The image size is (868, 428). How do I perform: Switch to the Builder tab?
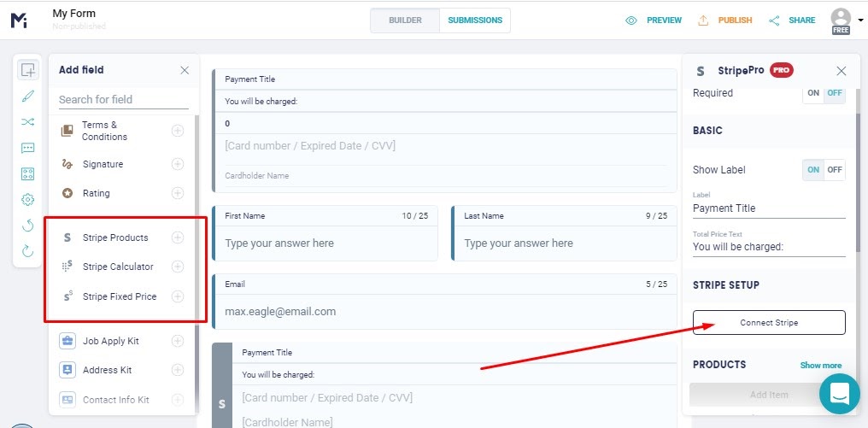[x=405, y=21]
